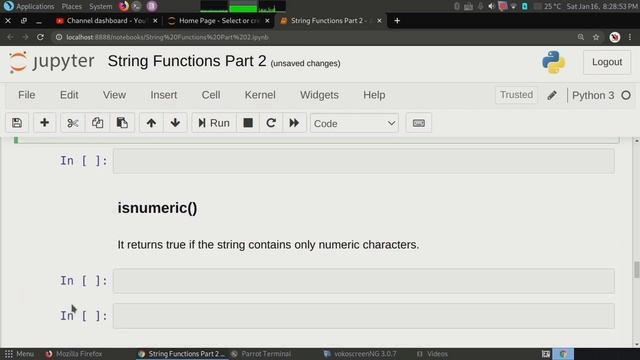Click Python 3 kernel status circle
This screenshot has width=640, height=360.
click(626, 95)
